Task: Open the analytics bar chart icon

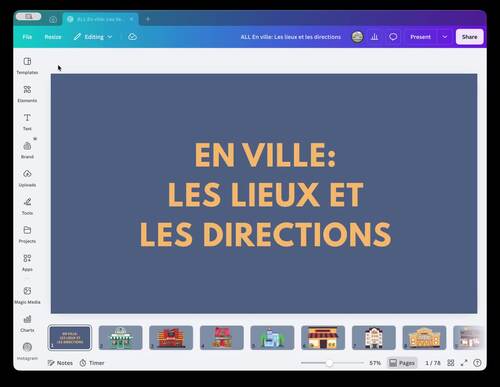Action: click(x=374, y=37)
